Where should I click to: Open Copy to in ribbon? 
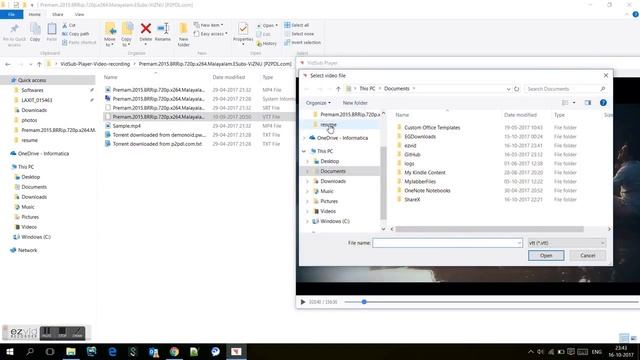coord(127,34)
